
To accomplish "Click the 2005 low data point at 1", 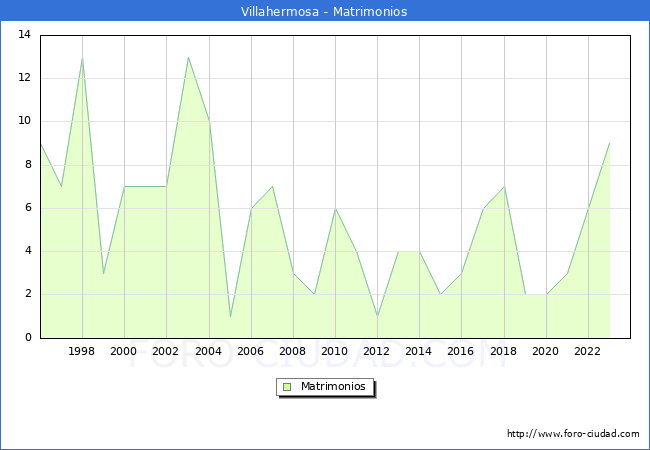I will pos(230,317).
